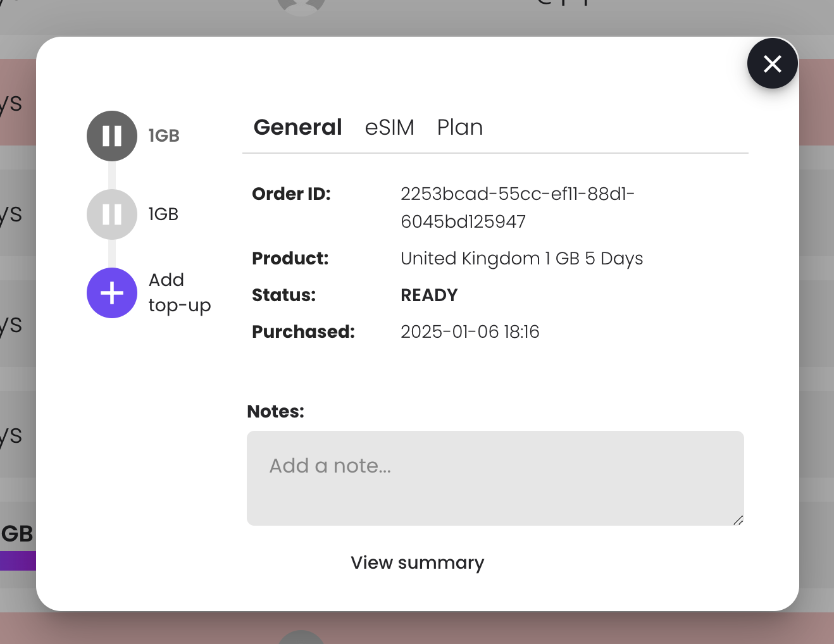Click the Add top-up label text
834x644 pixels.
coord(180,293)
